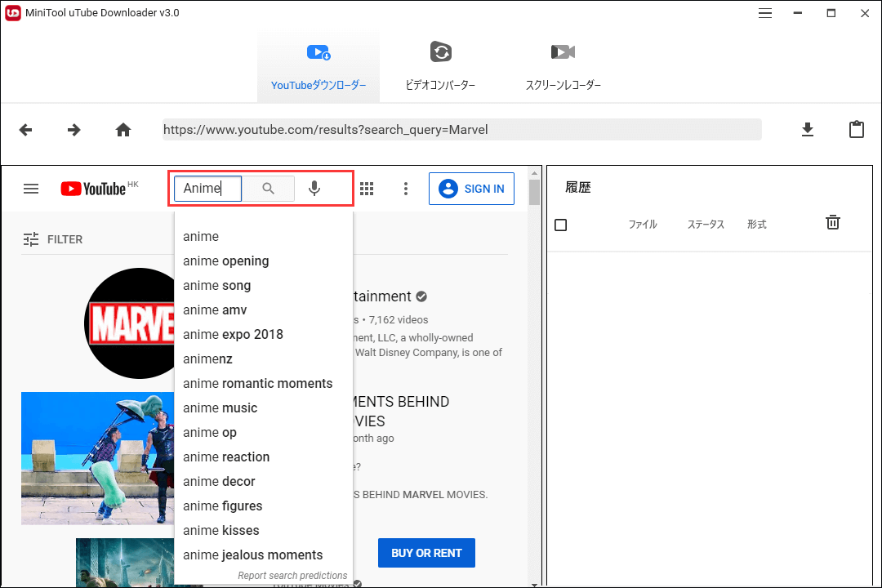The height and width of the screenshot is (588, 882).
Task: Select 'anime romantic moments' suggestion
Action: pyautogui.click(x=263, y=383)
